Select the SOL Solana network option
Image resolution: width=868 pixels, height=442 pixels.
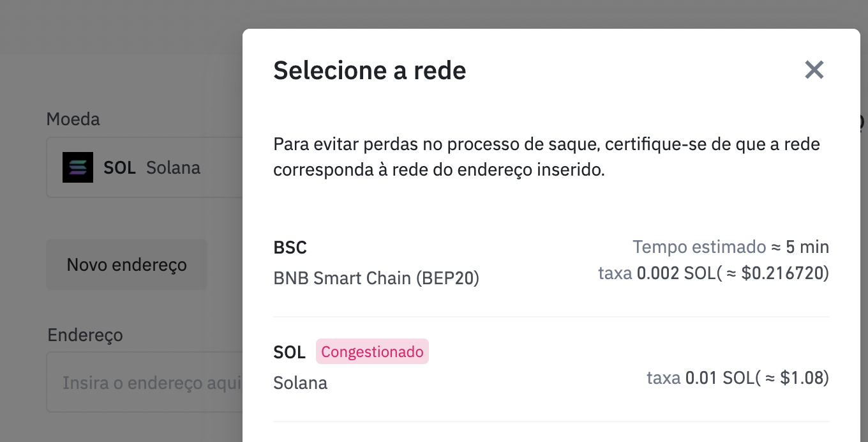point(551,367)
